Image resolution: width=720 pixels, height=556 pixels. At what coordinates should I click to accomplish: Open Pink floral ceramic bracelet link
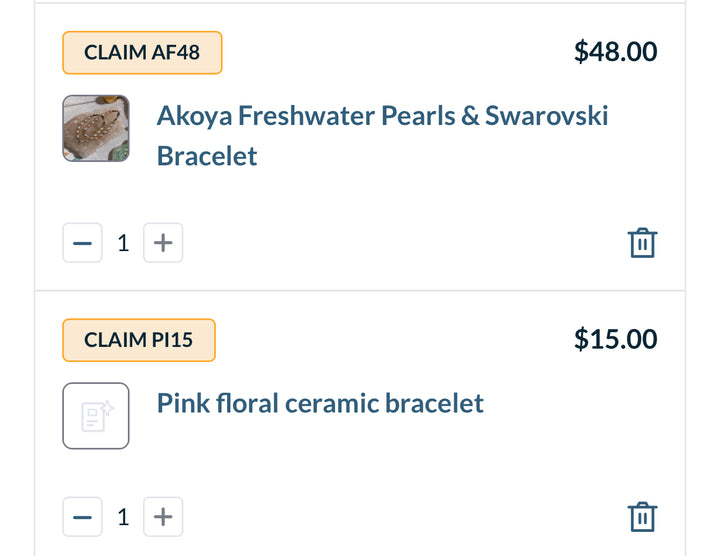(320, 403)
